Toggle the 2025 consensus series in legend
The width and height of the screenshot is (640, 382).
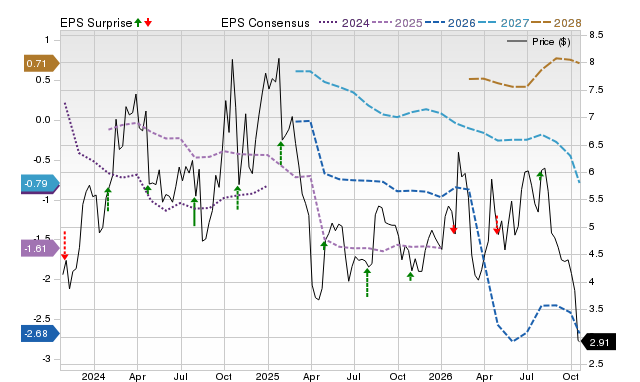397,23
